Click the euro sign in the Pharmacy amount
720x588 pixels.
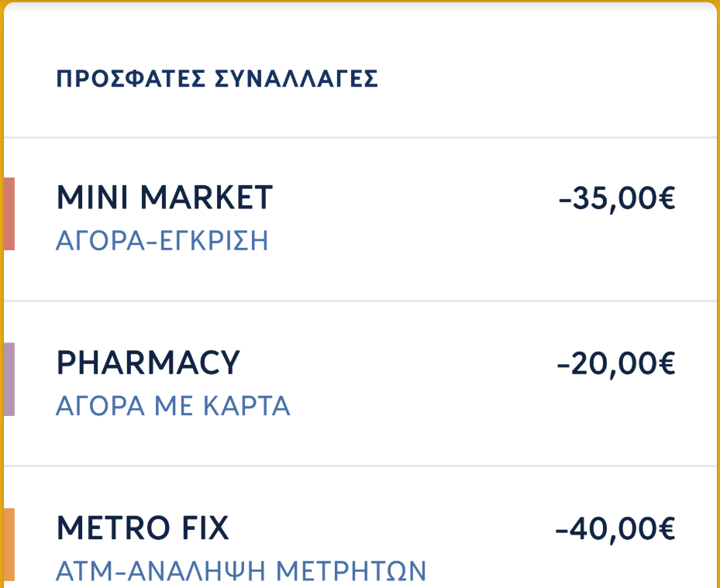(x=667, y=364)
